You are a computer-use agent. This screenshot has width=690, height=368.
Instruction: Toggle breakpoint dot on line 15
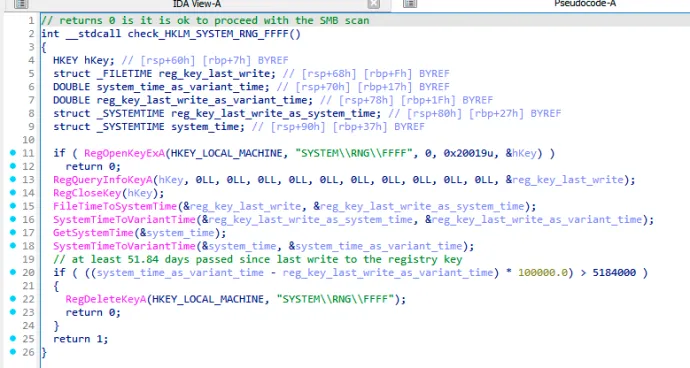(x=13, y=206)
